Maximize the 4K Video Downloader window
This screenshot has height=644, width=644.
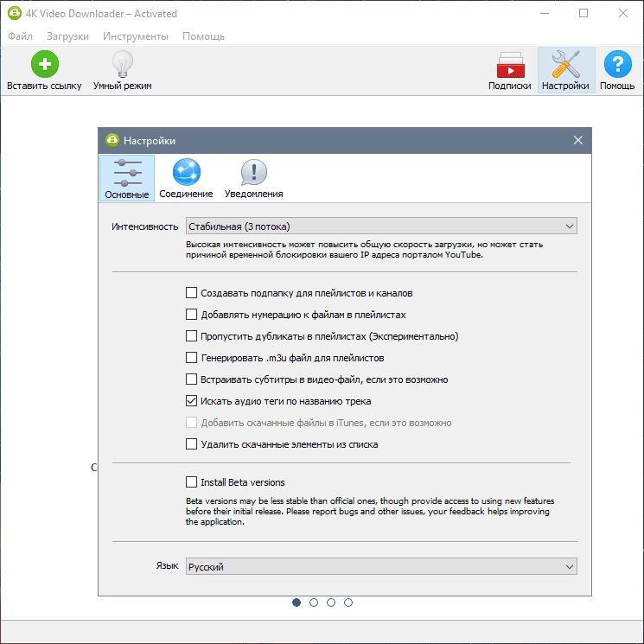(583, 13)
